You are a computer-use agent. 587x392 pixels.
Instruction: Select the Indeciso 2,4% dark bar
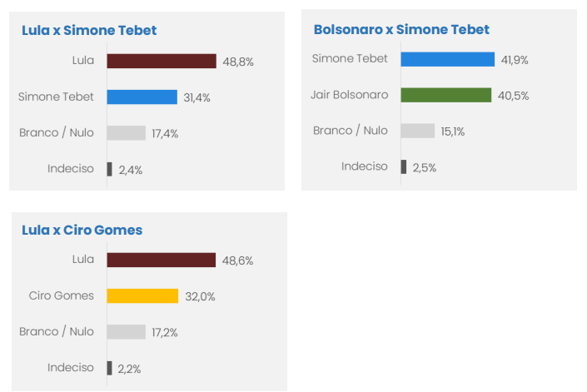(109, 169)
